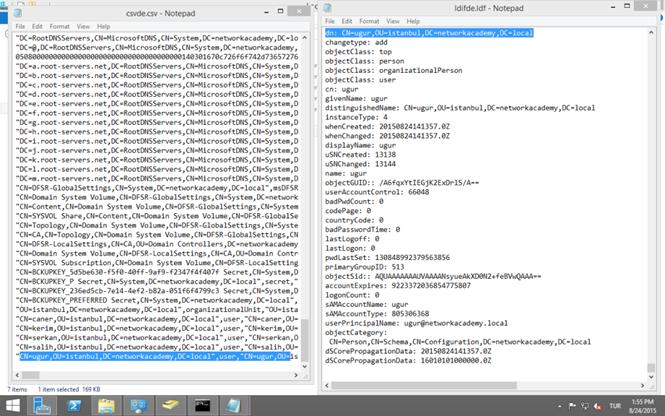Click csvde.csv vertical scrollbar thumb
The image size is (665, 416).
coord(305,340)
